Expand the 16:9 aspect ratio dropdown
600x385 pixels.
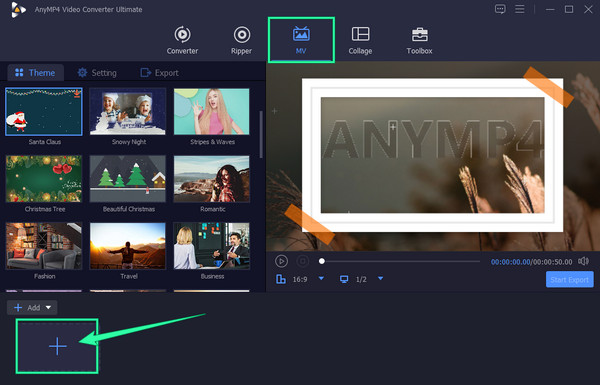coord(321,279)
